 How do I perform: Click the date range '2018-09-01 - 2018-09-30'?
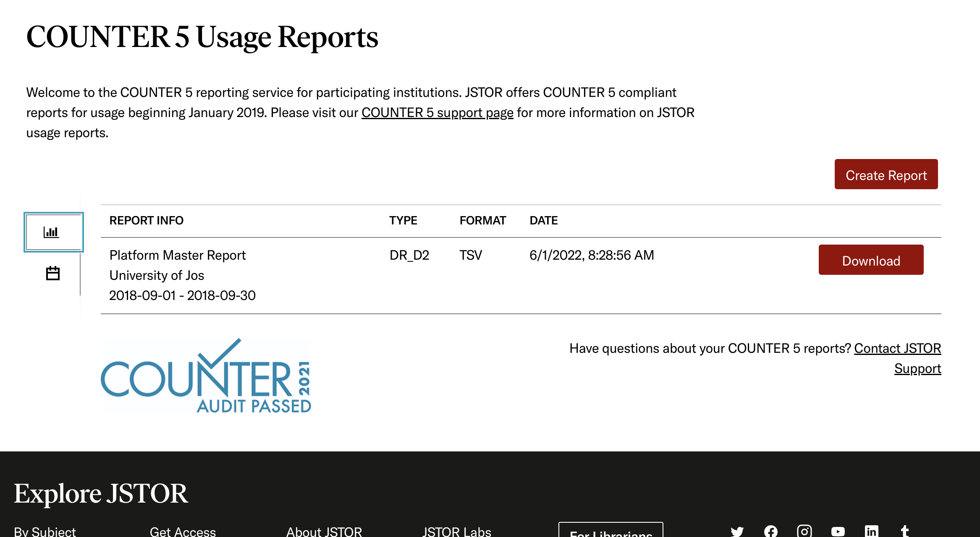[183, 295]
